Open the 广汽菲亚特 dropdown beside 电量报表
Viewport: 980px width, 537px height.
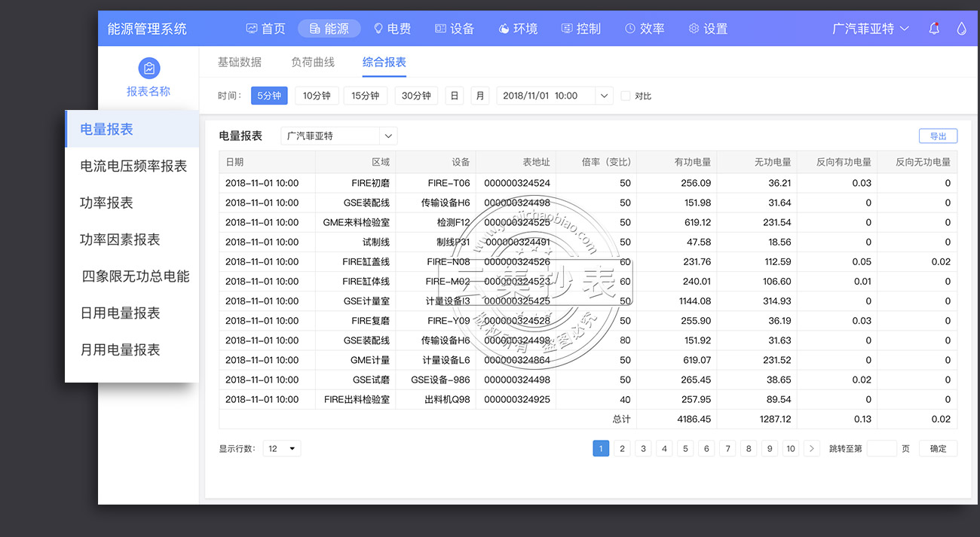coord(338,136)
